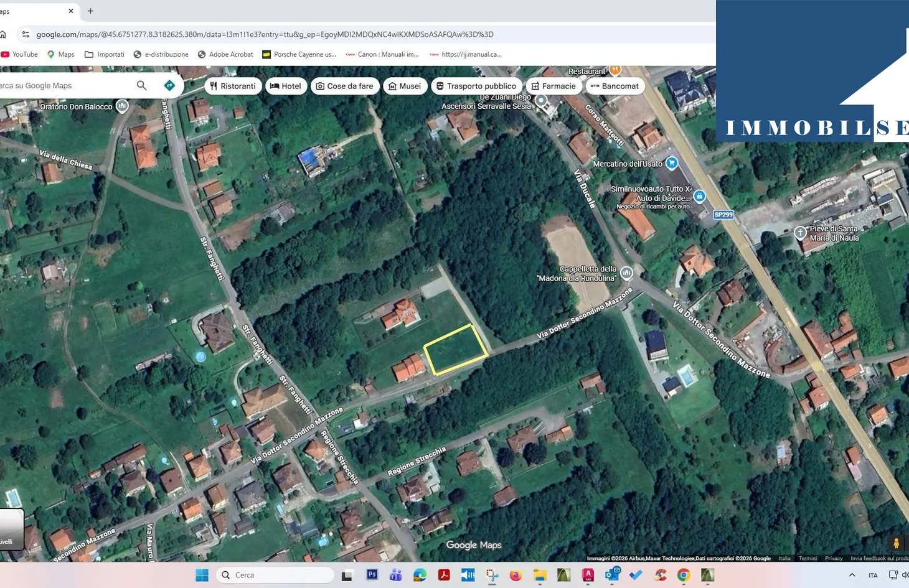Open the Windows Start menu
Screen dimensions: 909x588
(202, 575)
